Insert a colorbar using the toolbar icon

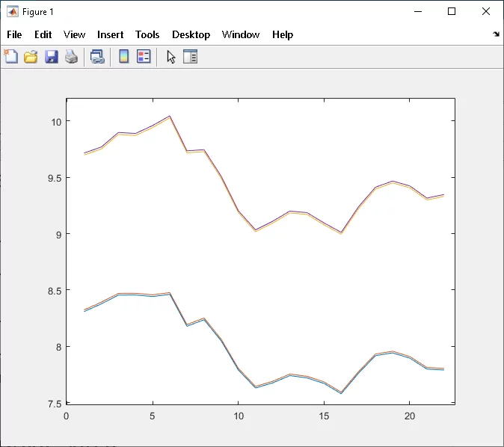pyautogui.click(x=124, y=57)
